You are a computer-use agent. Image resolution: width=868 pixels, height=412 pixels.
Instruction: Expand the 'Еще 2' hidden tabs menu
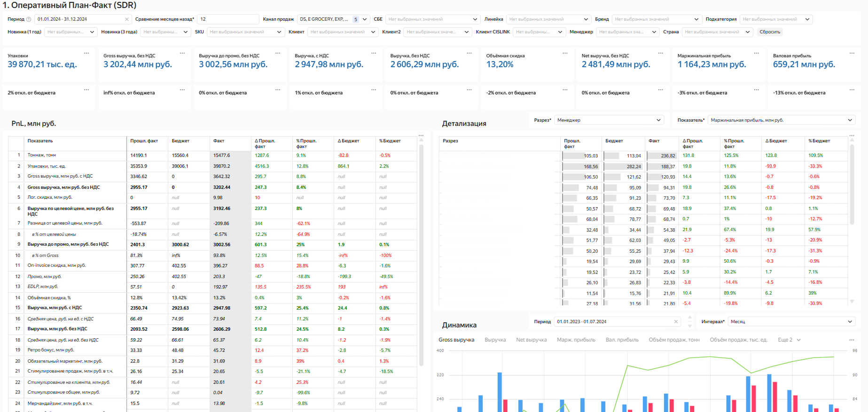click(789, 340)
